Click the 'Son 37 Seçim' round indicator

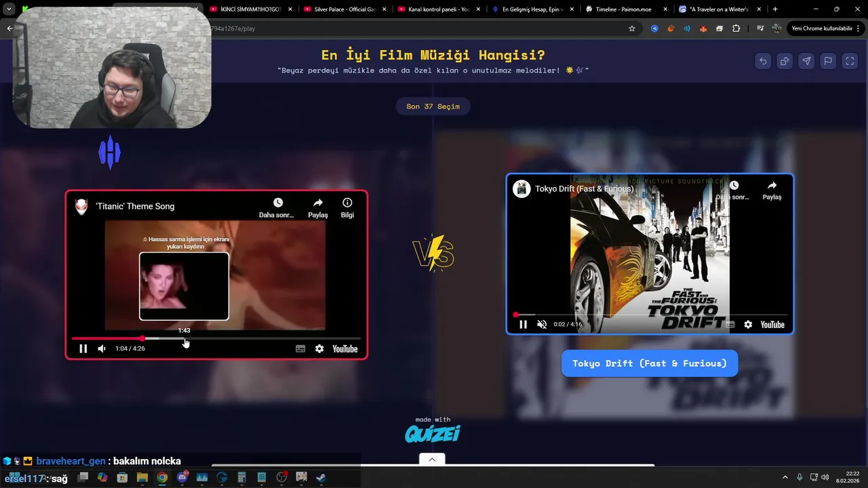point(433,106)
